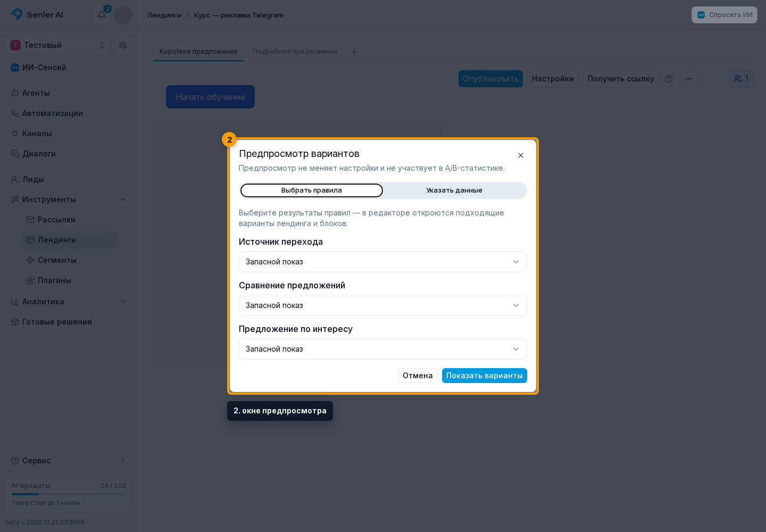The height and width of the screenshot is (532, 766).
Task: Open the user avatar menu
Action: tap(123, 15)
